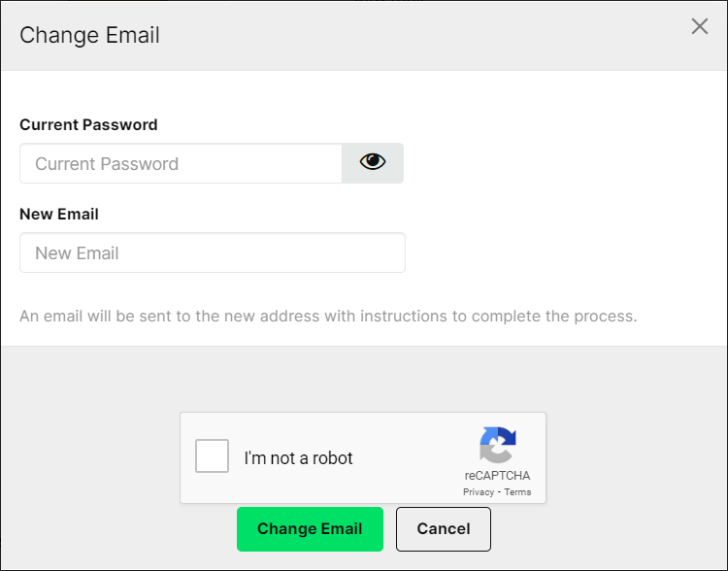Click the Current Password bold label

click(x=88, y=124)
